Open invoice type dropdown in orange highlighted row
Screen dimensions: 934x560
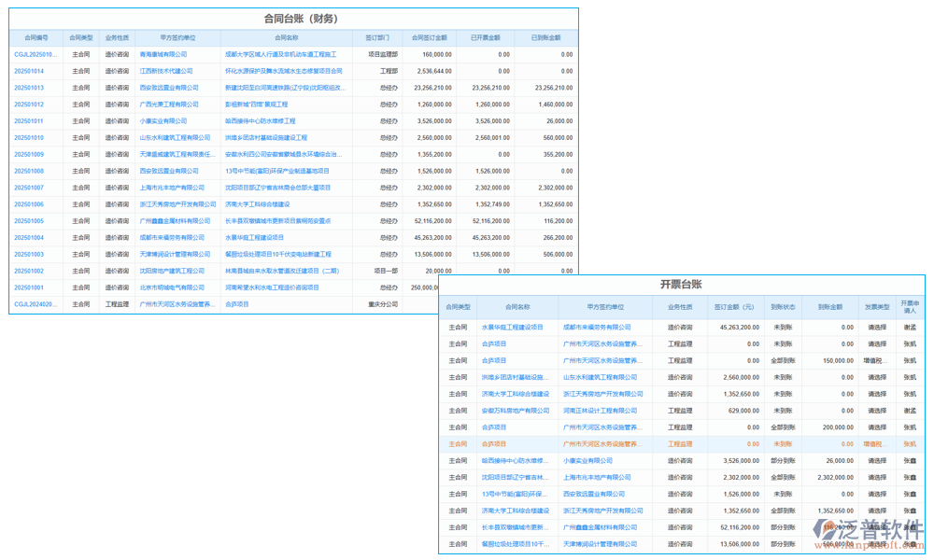pos(875,444)
